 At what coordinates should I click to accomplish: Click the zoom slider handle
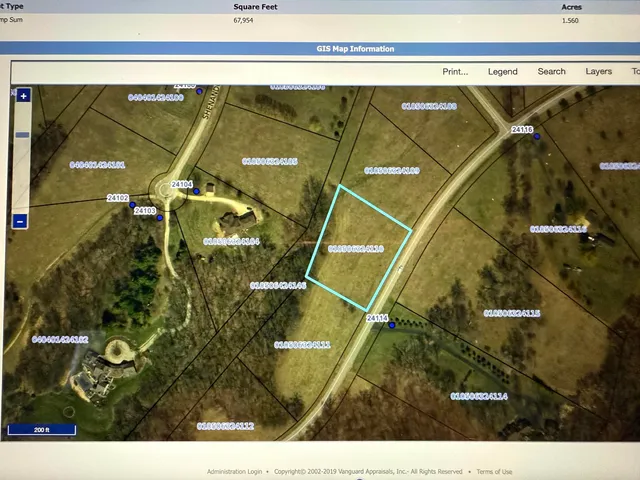[22, 134]
